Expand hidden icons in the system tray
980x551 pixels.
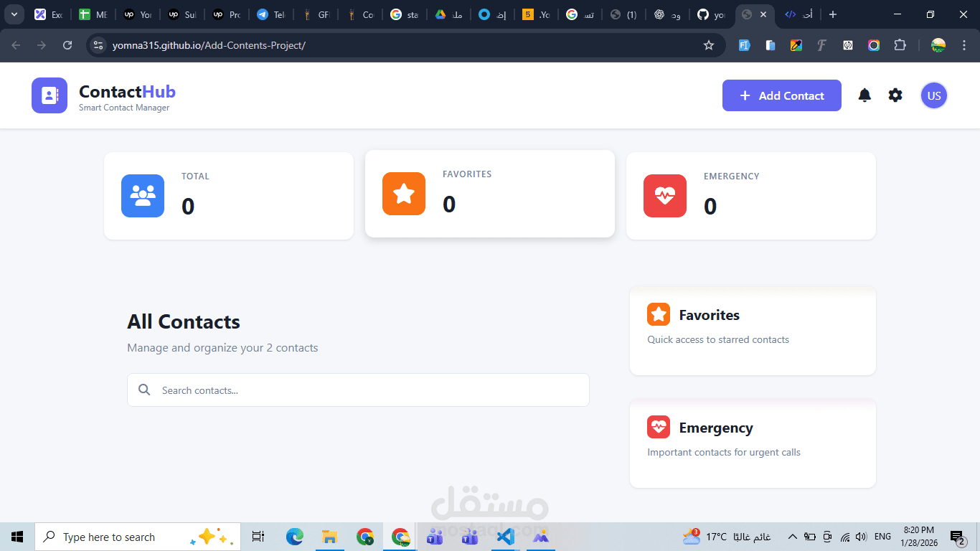792,536
